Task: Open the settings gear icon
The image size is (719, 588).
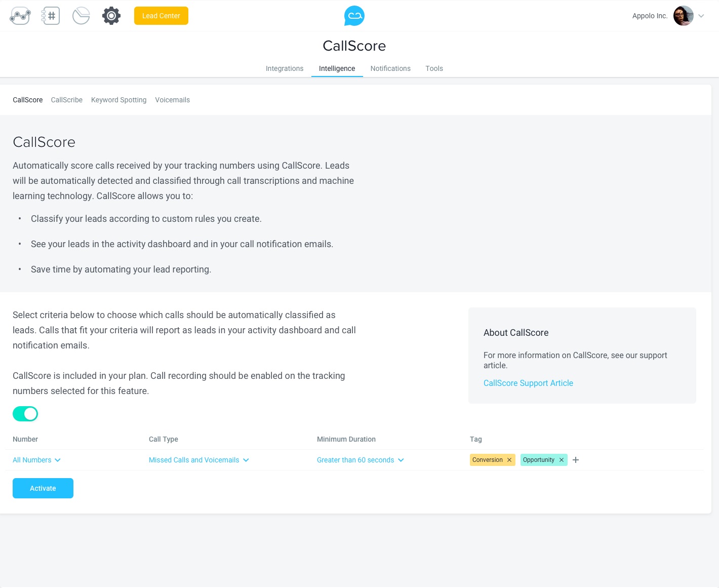Action: click(111, 16)
